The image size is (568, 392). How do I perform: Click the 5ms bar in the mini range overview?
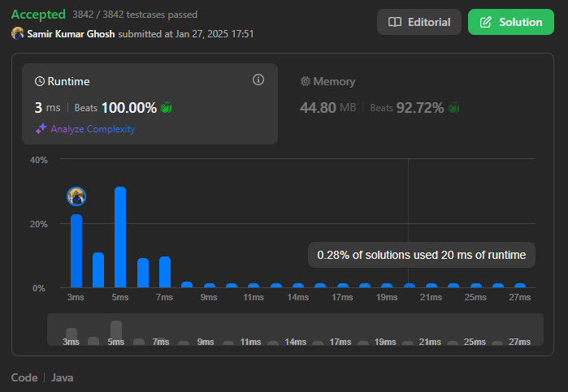pos(116,331)
